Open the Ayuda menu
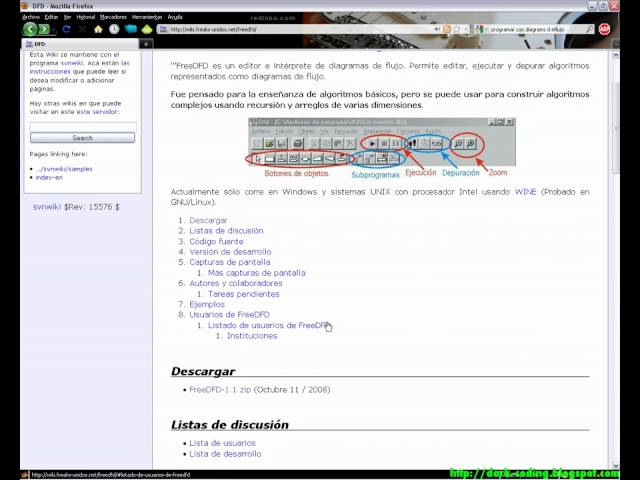Viewport: 640px width, 480px height. point(175,17)
